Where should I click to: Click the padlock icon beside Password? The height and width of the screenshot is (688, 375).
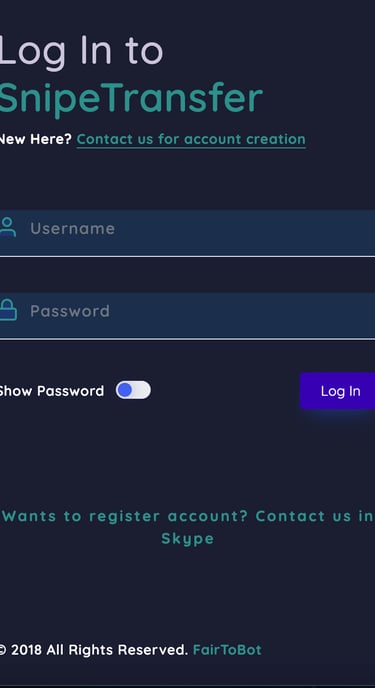tap(8, 310)
